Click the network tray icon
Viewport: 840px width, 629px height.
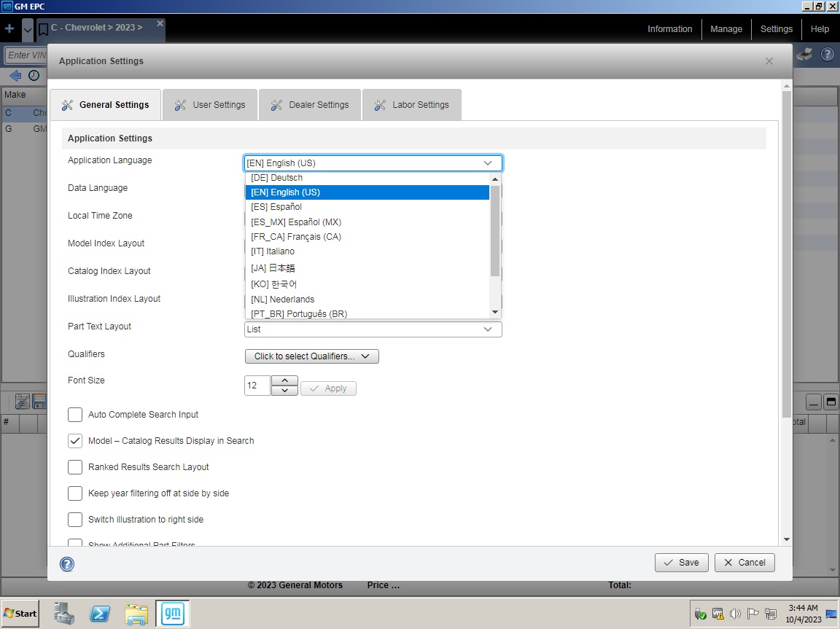(771, 614)
